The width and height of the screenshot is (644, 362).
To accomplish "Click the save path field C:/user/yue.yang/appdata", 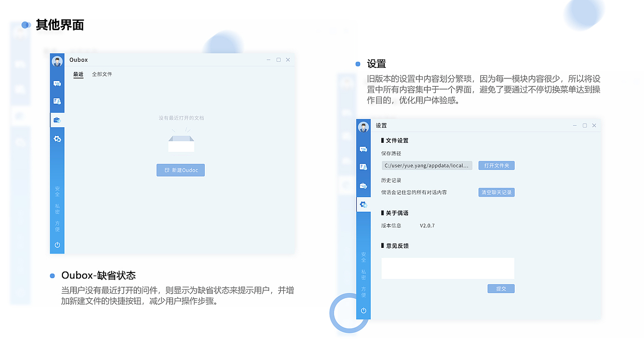I will point(427,165).
